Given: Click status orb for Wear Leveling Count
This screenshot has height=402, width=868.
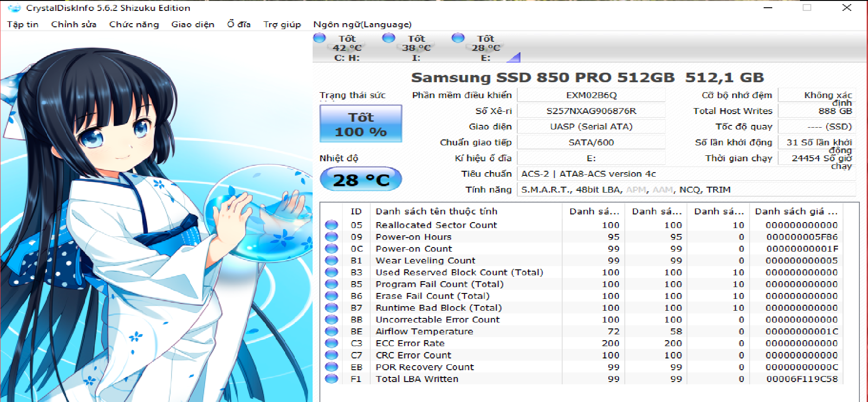Looking at the screenshot, I should 332,260.
